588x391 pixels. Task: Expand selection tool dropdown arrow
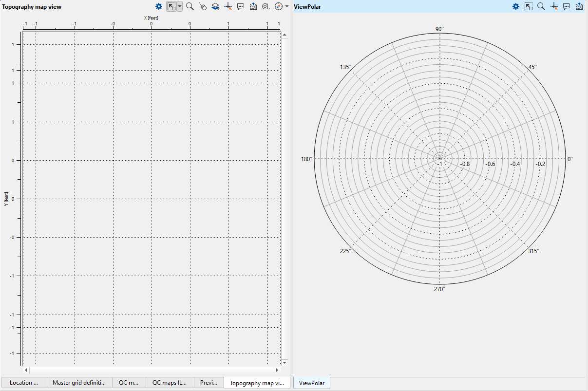(x=180, y=6)
